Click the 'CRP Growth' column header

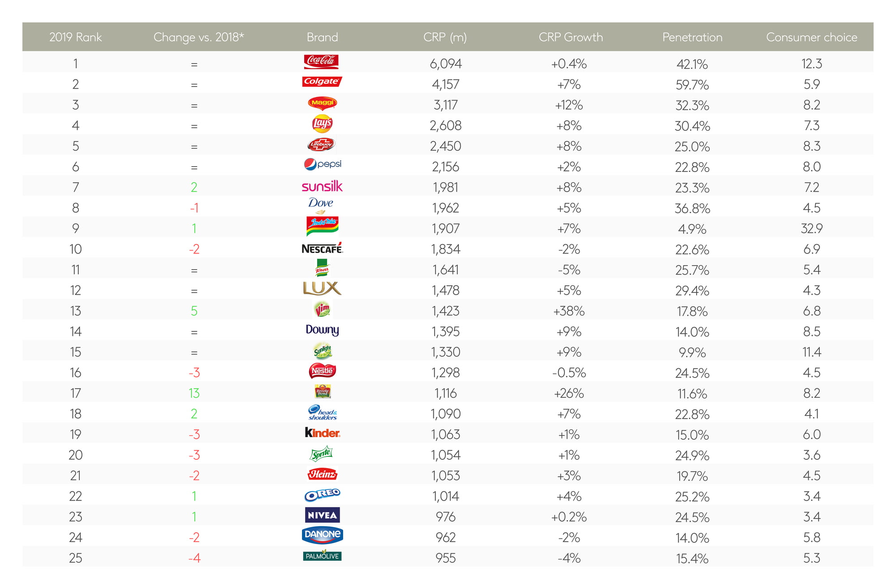click(x=570, y=37)
